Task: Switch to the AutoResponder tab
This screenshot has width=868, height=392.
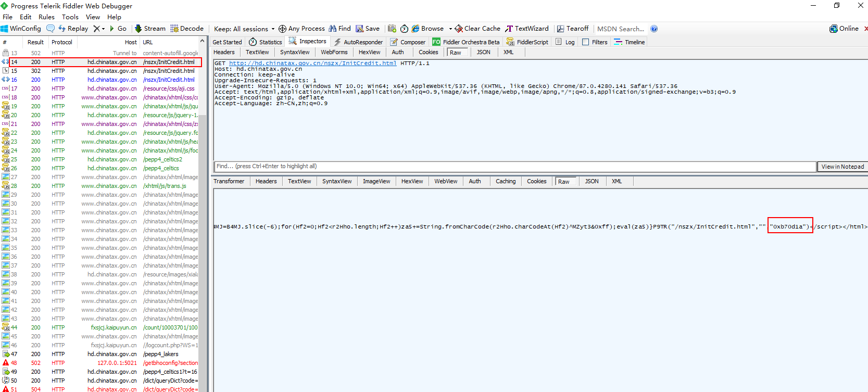Action: (358, 42)
